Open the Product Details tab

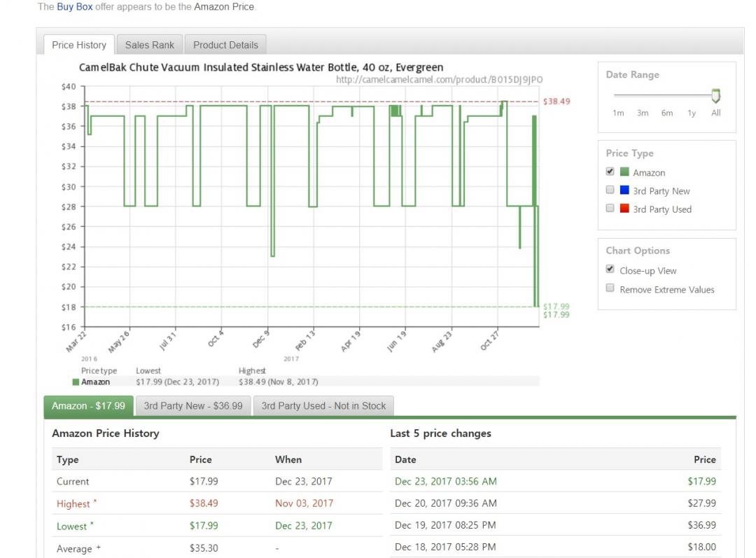[x=225, y=45]
